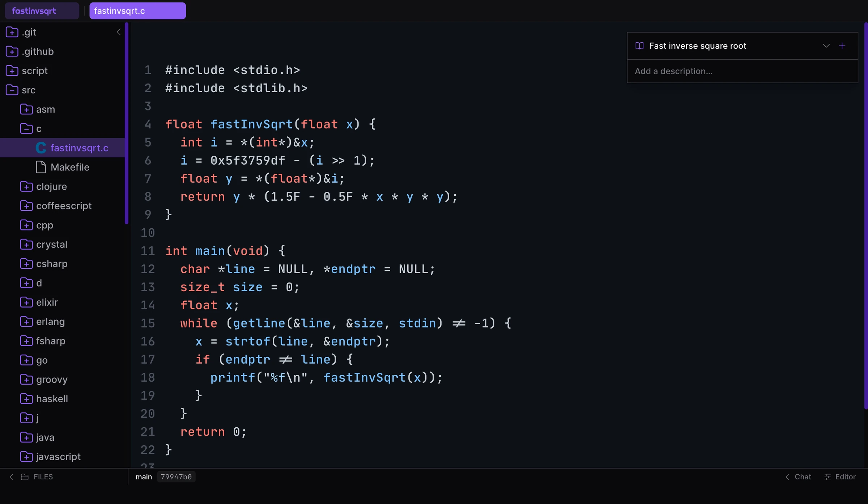The image size is (868, 504).
Task: Expand the erlang folder icon
Action: pyautogui.click(x=26, y=321)
